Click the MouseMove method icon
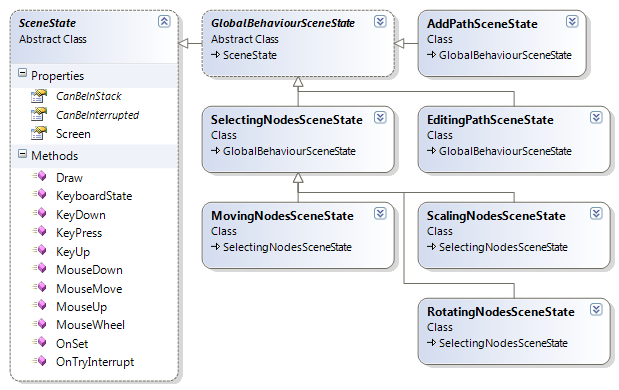The image size is (619, 390). [x=39, y=287]
